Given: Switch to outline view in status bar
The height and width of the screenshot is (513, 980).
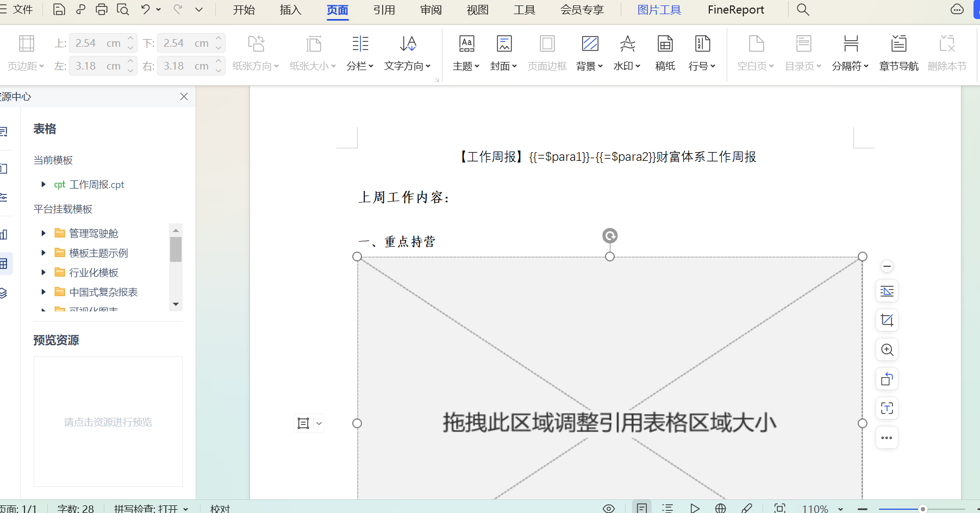Looking at the screenshot, I should (668, 509).
